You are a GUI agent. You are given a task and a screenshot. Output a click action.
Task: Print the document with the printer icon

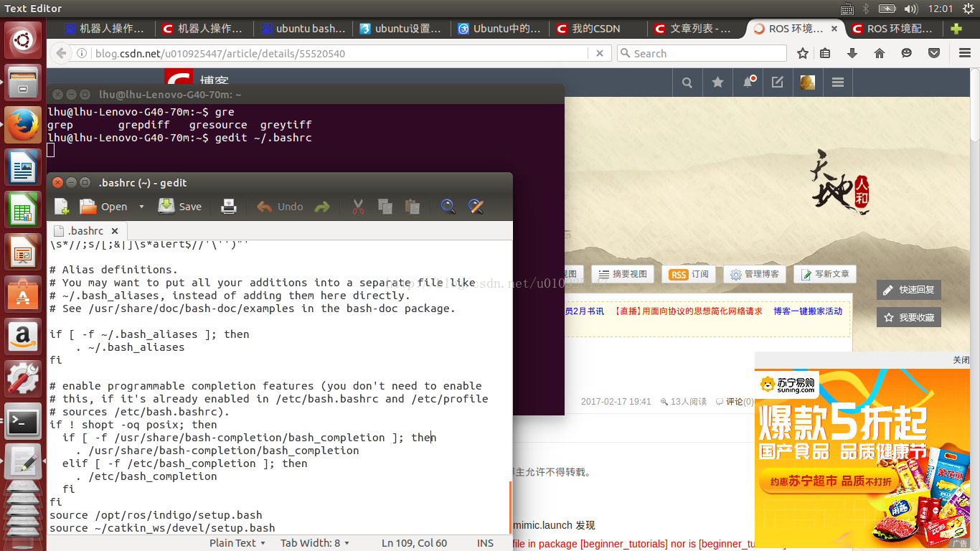coord(229,207)
